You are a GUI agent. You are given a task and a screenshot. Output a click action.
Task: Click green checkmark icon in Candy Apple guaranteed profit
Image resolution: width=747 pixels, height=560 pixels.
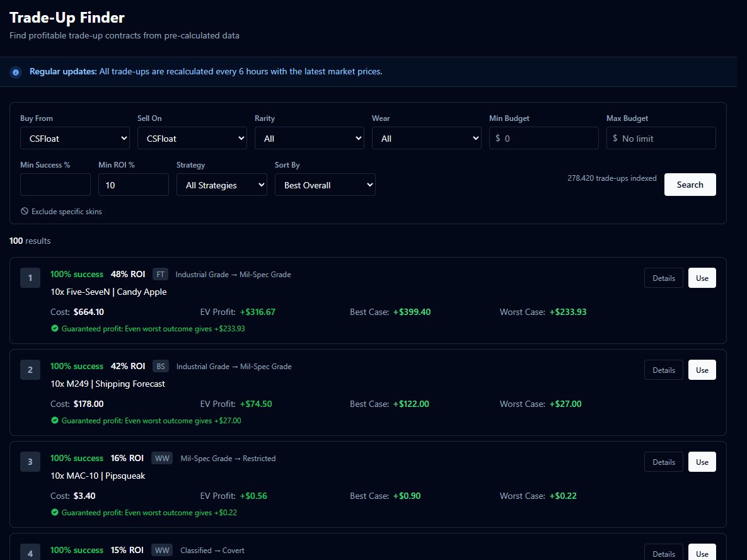click(55, 328)
